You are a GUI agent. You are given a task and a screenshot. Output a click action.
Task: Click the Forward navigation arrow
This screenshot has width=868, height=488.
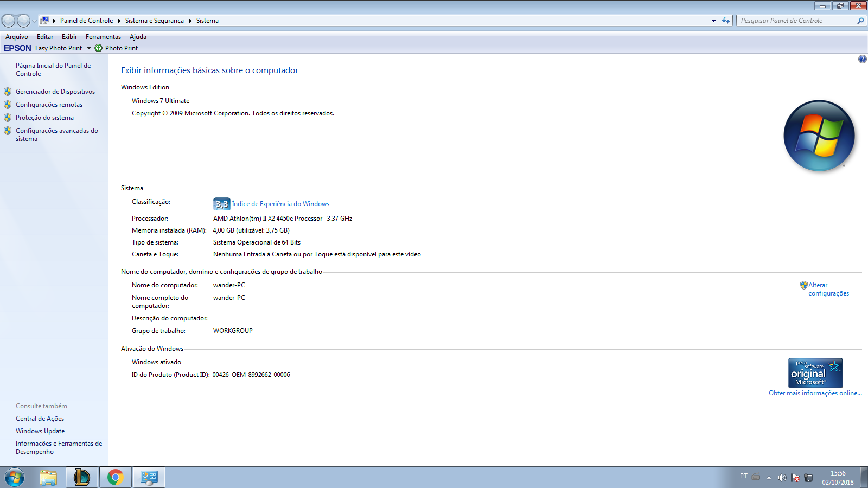23,21
